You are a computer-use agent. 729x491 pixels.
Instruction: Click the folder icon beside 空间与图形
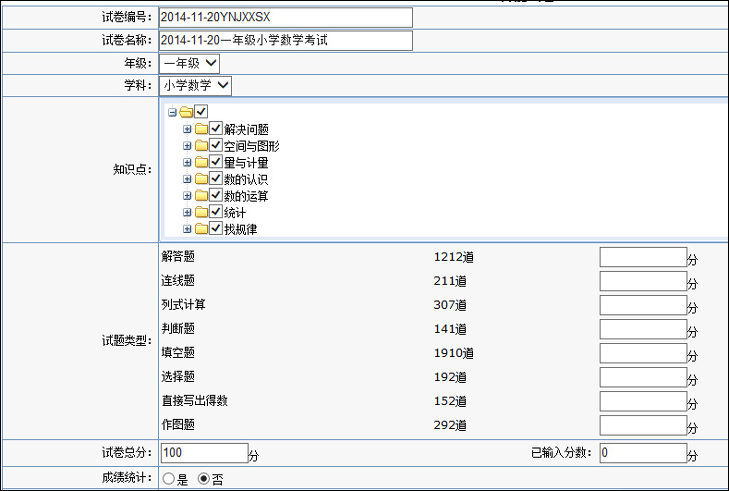click(201, 146)
